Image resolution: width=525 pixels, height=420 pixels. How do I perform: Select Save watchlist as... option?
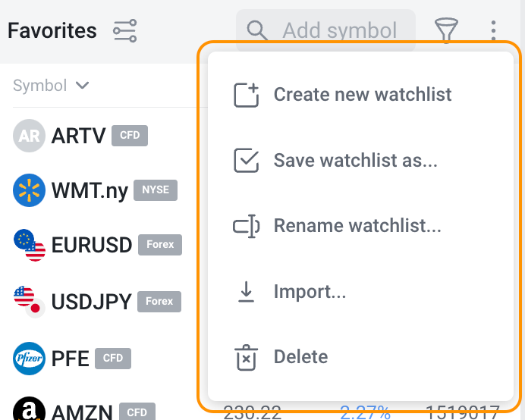click(x=355, y=161)
